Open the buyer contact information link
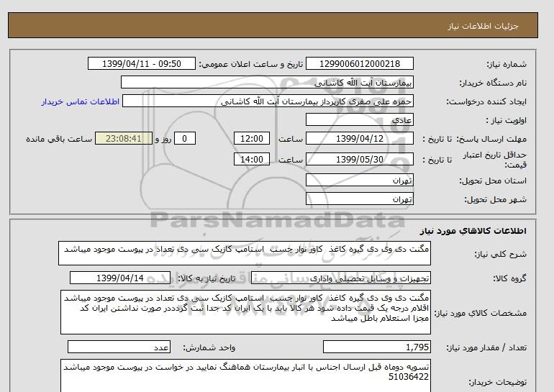The height and width of the screenshot is (392, 554). point(80,101)
